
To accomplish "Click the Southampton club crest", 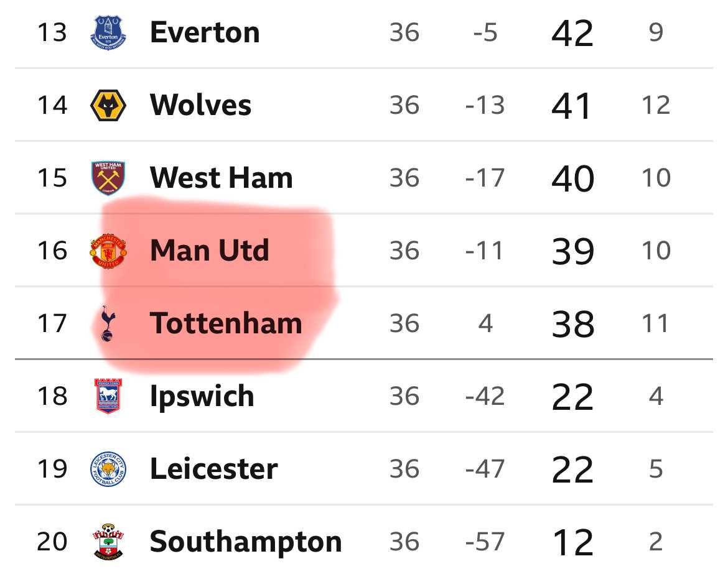I will click(108, 542).
